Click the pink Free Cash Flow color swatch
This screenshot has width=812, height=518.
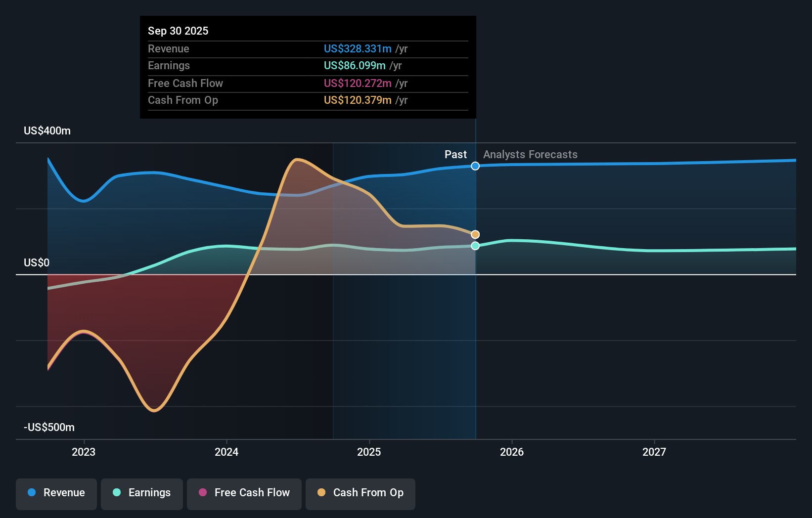[x=203, y=492]
